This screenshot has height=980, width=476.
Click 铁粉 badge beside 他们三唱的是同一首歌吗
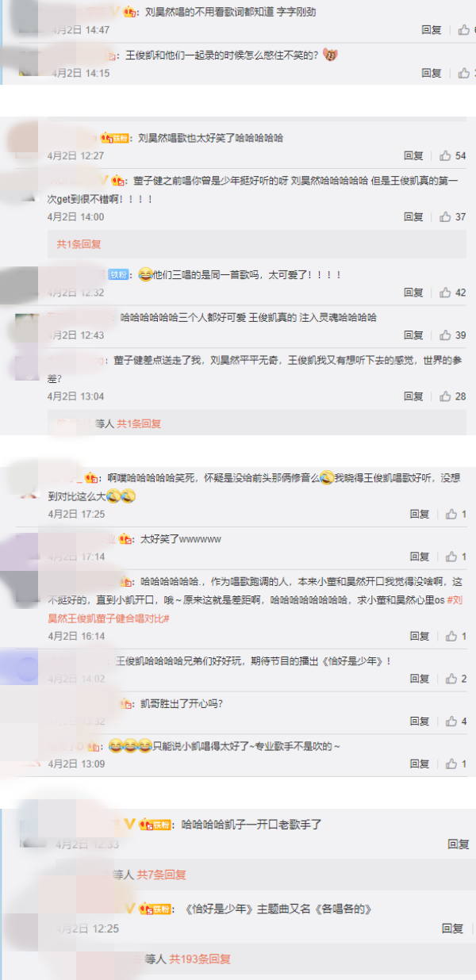[119, 274]
